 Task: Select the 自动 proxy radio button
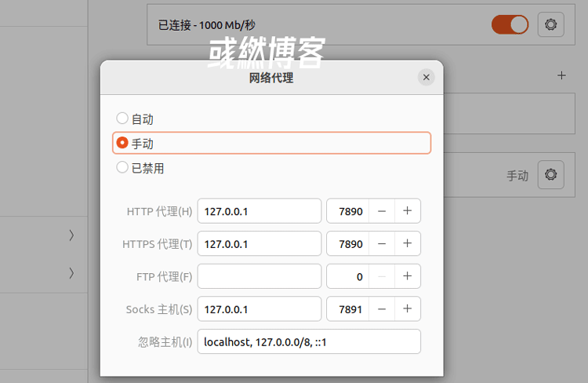point(122,119)
